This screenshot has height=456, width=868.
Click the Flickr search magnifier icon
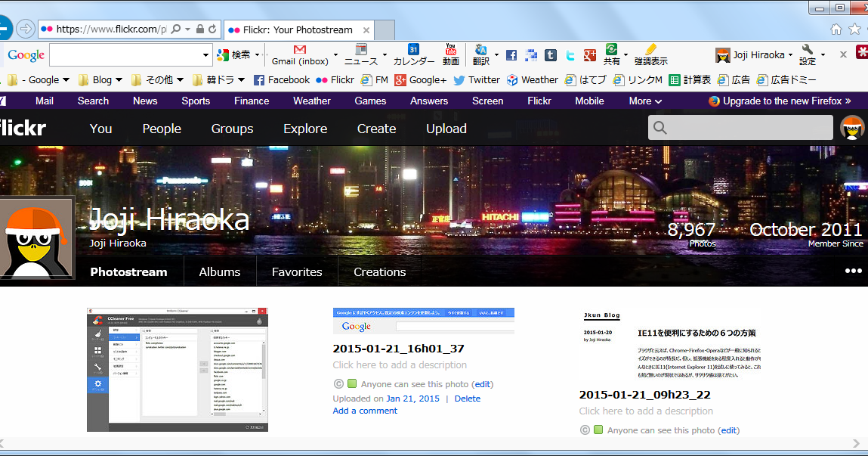659,128
